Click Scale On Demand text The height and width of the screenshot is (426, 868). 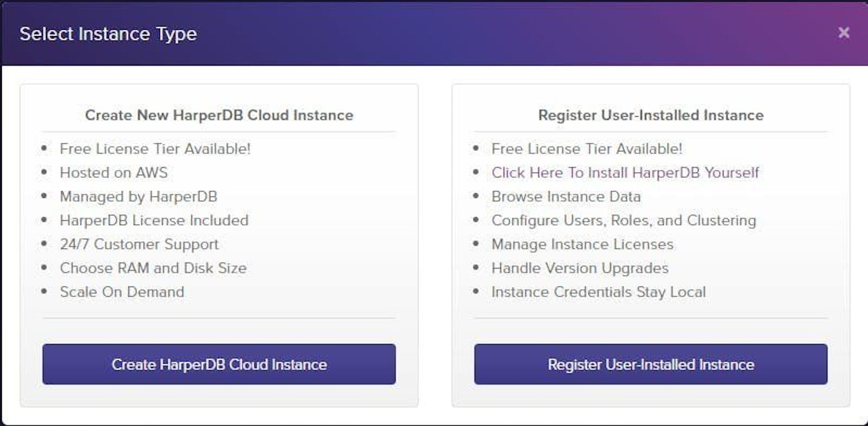pyautogui.click(x=122, y=292)
